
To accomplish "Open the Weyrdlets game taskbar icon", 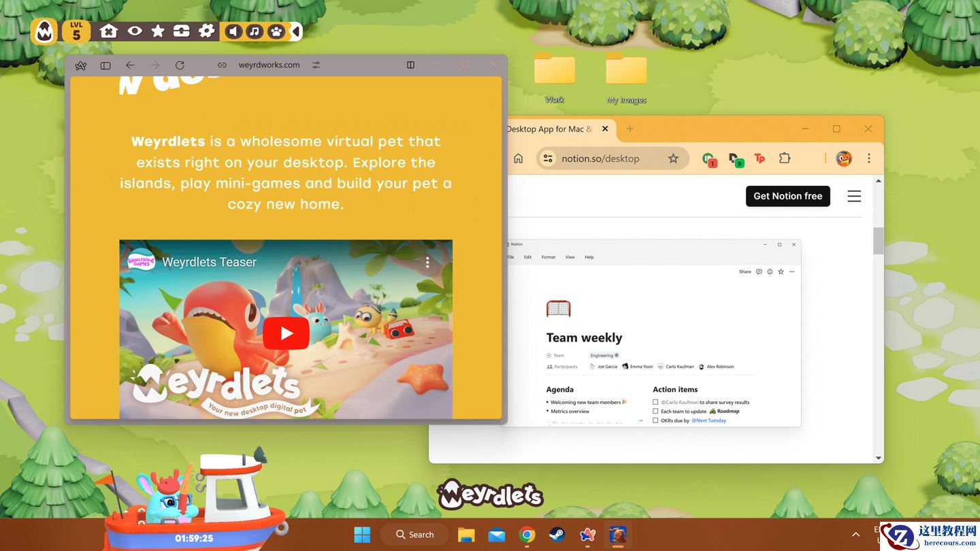I will [x=618, y=535].
